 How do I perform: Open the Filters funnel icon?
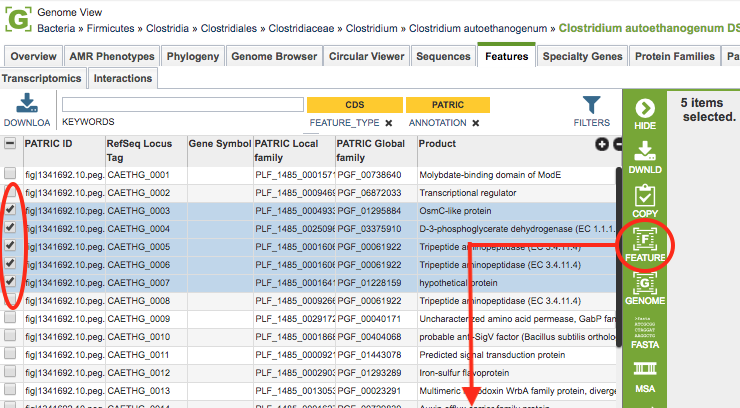[x=591, y=105]
